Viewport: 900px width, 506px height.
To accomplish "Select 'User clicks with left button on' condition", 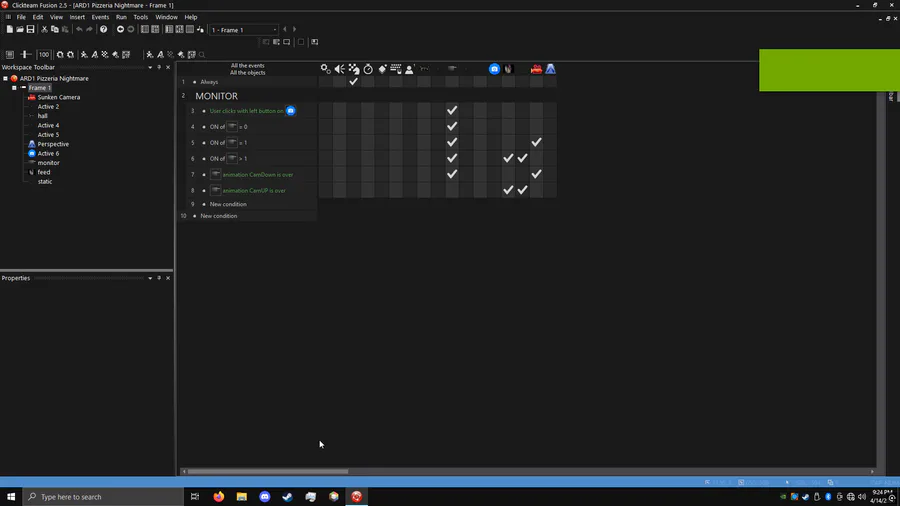I will coord(246,111).
